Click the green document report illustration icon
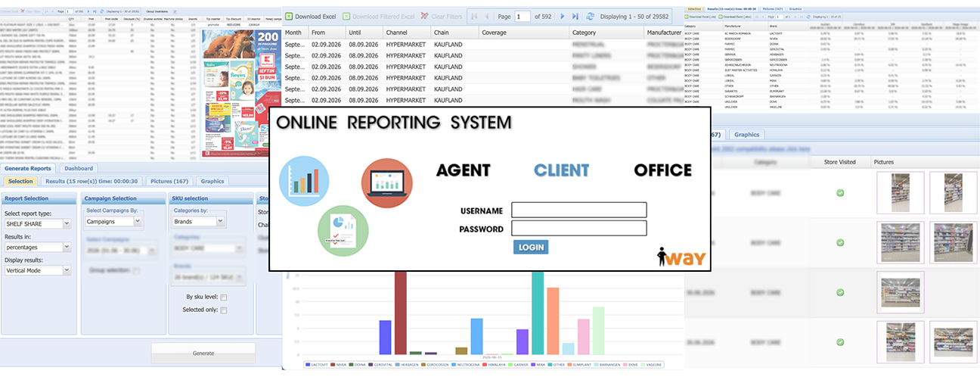This screenshot has width=980, height=377. pyautogui.click(x=343, y=230)
